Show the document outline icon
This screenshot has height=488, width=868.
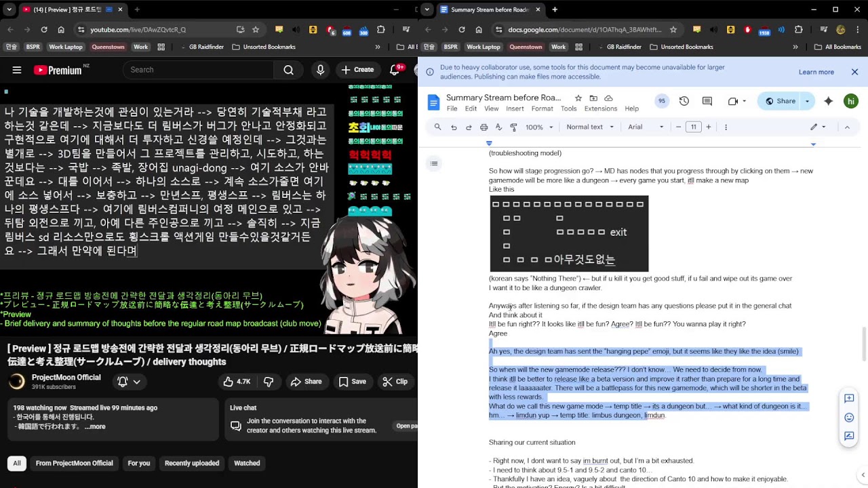click(434, 163)
